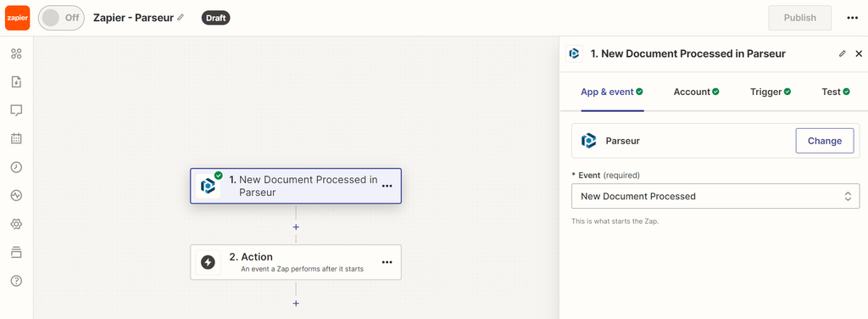Viewport: 868px width, 319px height.
Task: Open the top-right more options menu
Action: pyautogui.click(x=852, y=18)
